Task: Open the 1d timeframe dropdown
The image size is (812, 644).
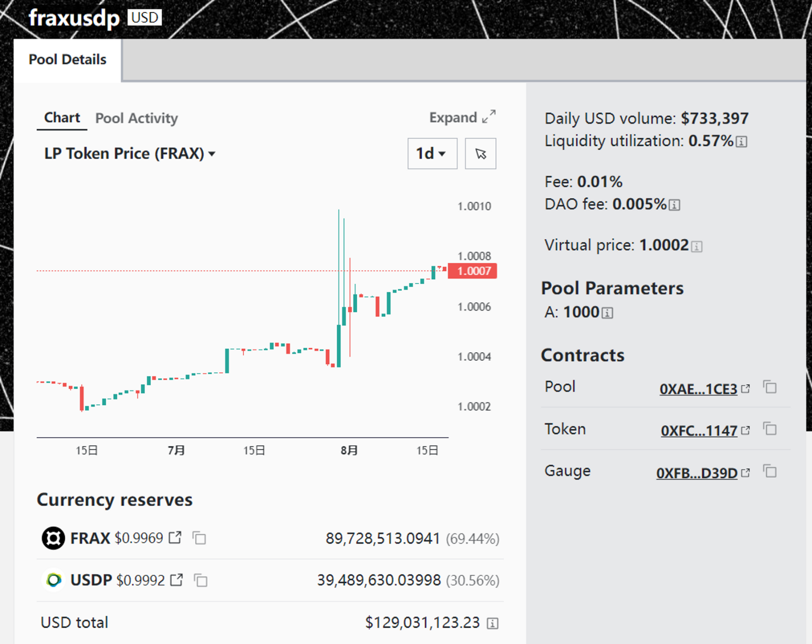Action: tap(432, 154)
